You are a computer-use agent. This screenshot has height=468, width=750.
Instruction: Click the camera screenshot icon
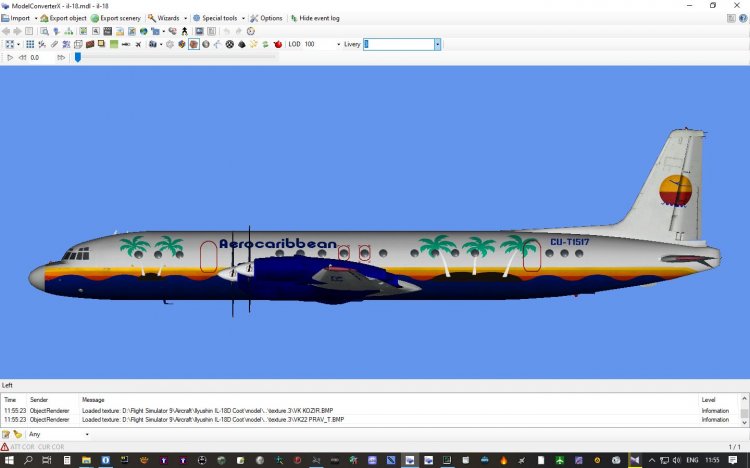pyautogui.click(x=153, y=44)
